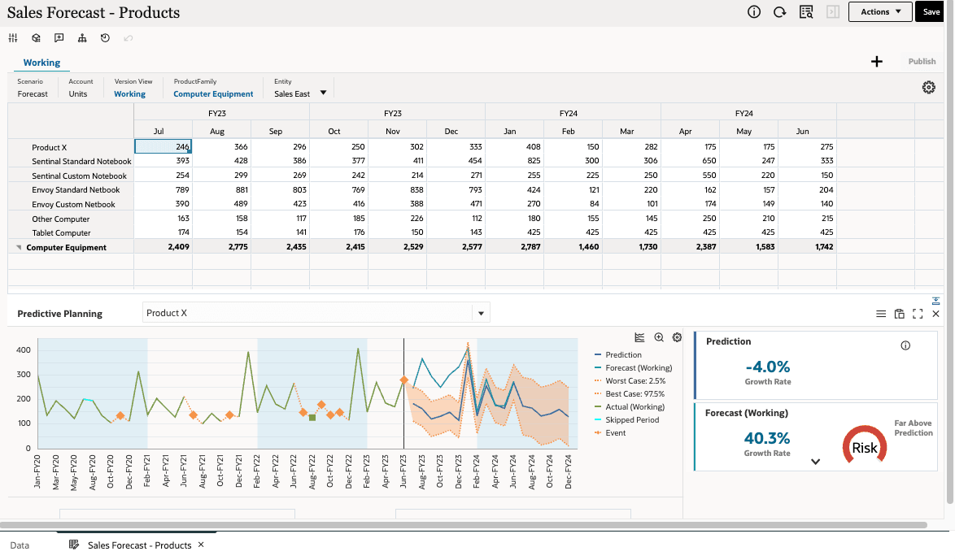Open the Entity Sales East dropdown
Viewport: 955px width, 560px height.
point(323,93)
